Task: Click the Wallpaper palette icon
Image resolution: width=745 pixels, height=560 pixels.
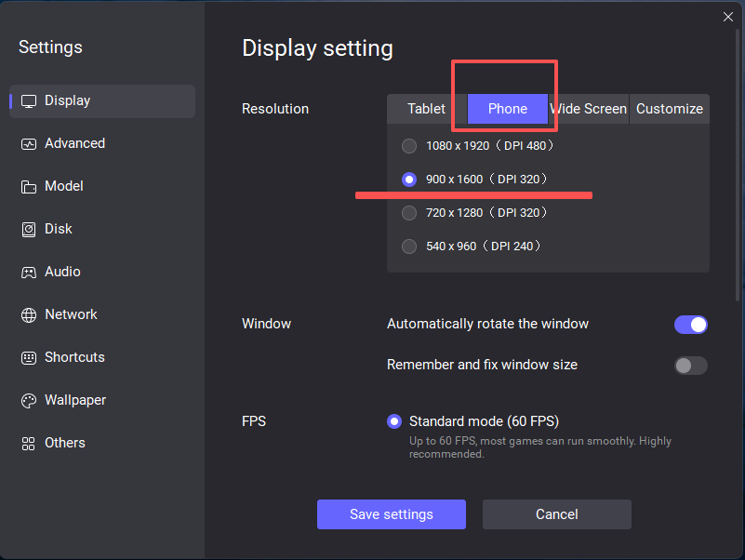Action: (x=29, y=401)
